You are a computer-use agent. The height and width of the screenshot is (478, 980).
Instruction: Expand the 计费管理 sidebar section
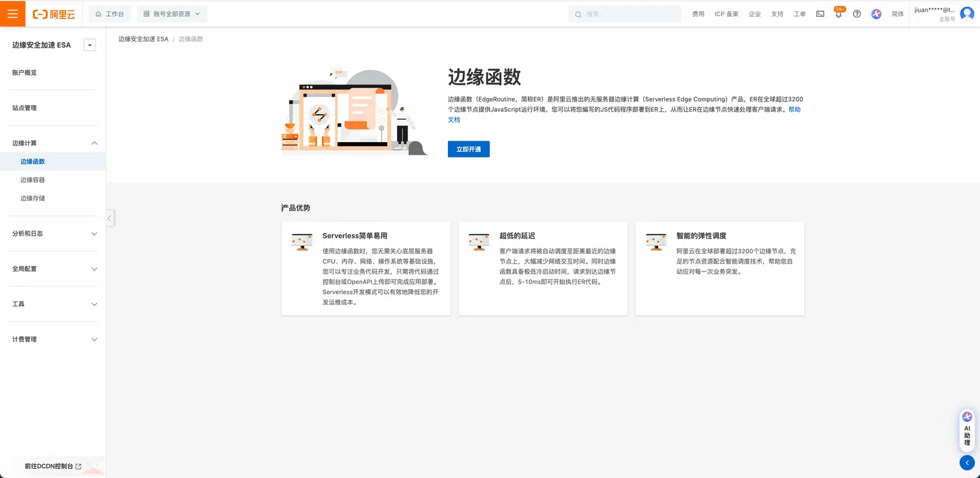[x=52, y=339]
